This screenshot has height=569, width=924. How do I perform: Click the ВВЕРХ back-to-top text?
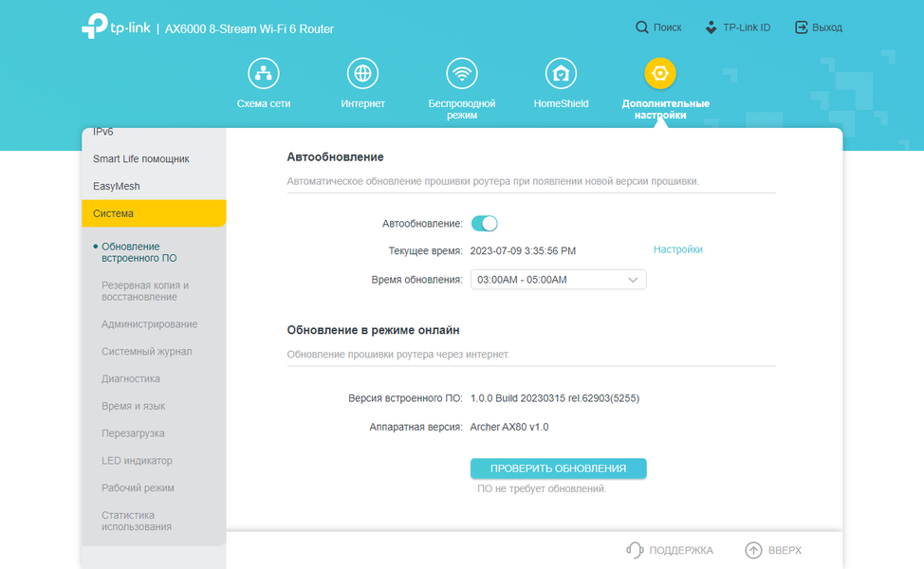(x=785, y=550)
